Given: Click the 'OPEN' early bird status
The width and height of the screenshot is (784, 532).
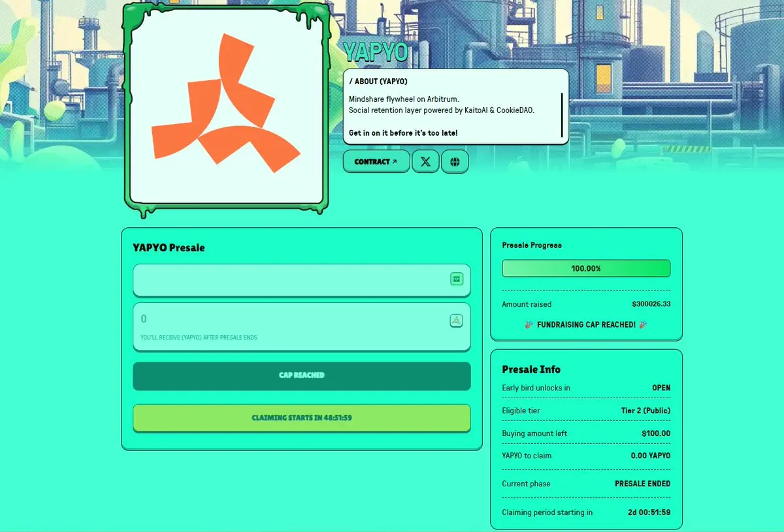Looking at the screenshot, I should 661,388.
